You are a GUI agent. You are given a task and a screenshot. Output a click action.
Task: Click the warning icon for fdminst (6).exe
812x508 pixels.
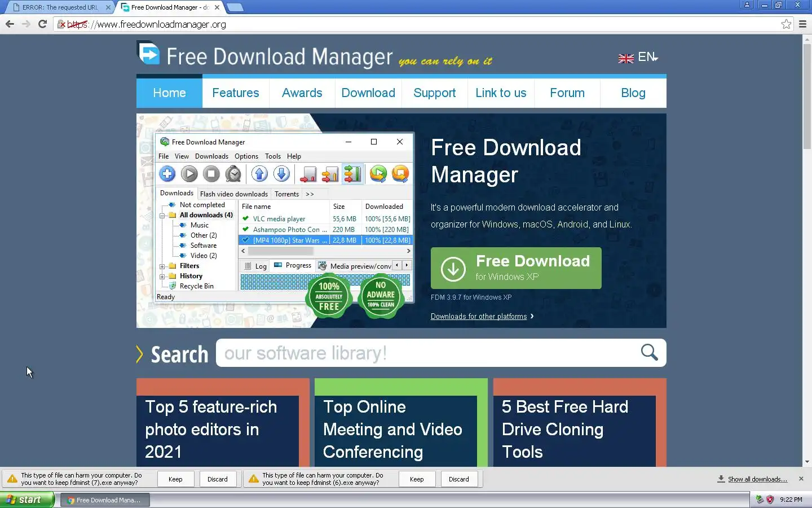pos(254,479)
